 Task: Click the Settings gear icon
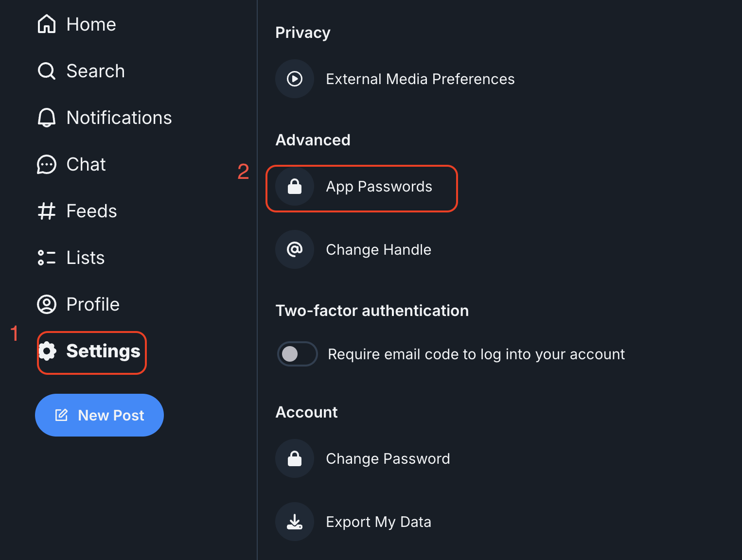coord(47,351)
